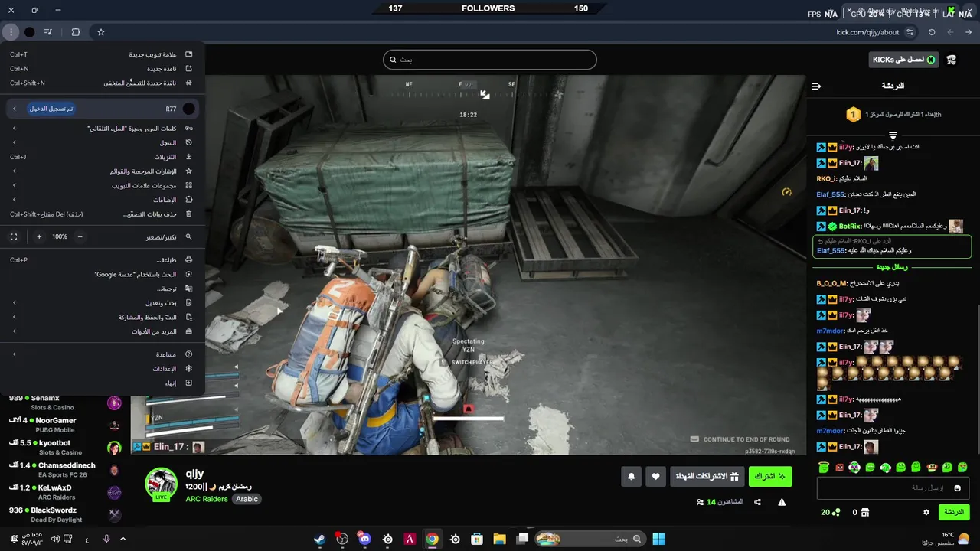Open the media controls icon in the toolbar
The image size is (980, 551).
(x=48, y=32)
